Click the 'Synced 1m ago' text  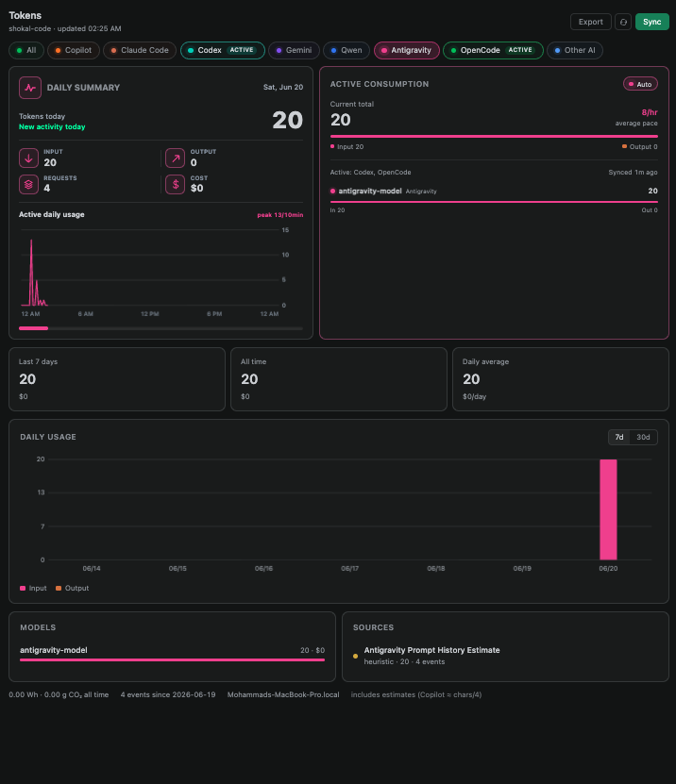[633, 172]
